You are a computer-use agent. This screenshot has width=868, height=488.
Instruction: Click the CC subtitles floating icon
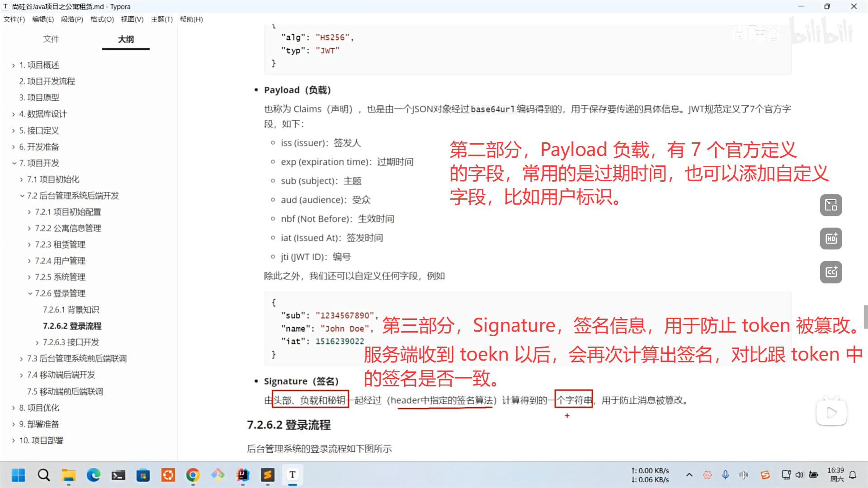tap(831, 272)
